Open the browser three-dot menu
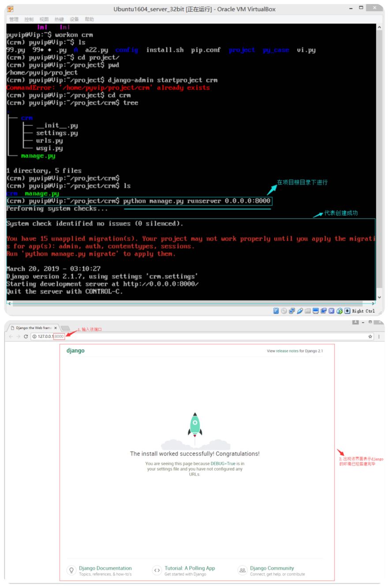 379,337
